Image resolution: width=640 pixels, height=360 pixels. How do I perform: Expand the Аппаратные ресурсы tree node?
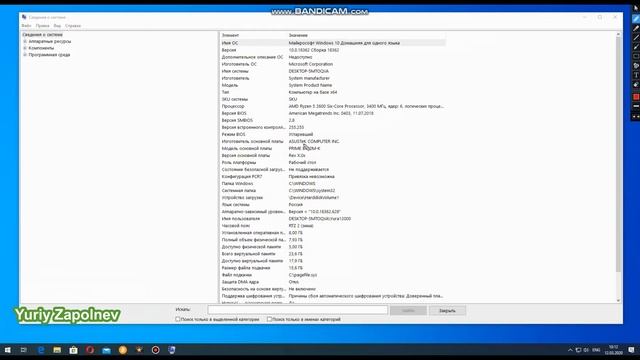coord(25,41)
